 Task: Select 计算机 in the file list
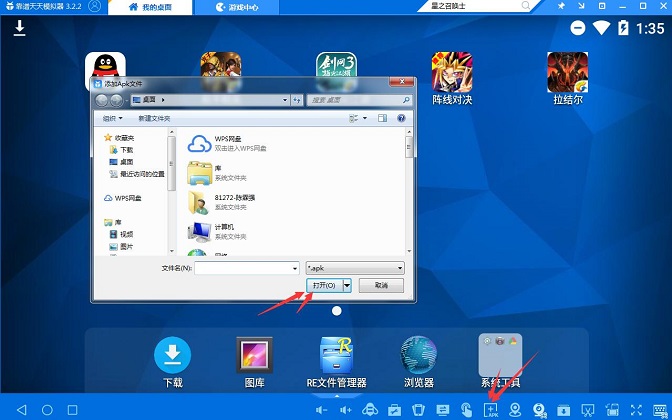tap(217, 232)
